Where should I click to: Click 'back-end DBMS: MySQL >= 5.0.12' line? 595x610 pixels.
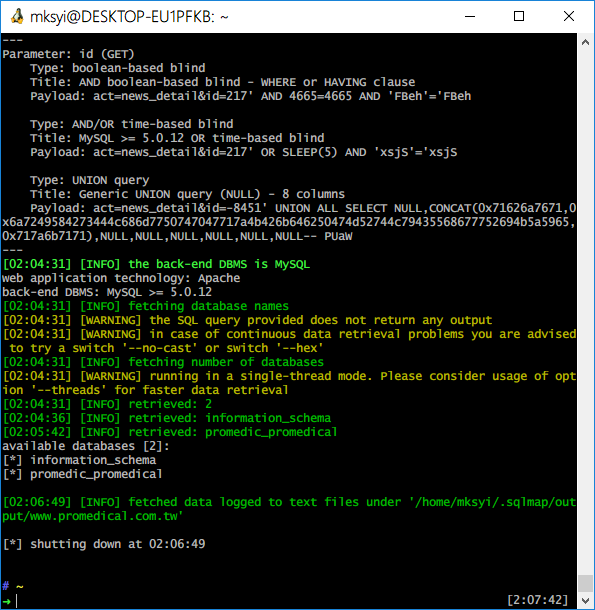coord(107,292)
